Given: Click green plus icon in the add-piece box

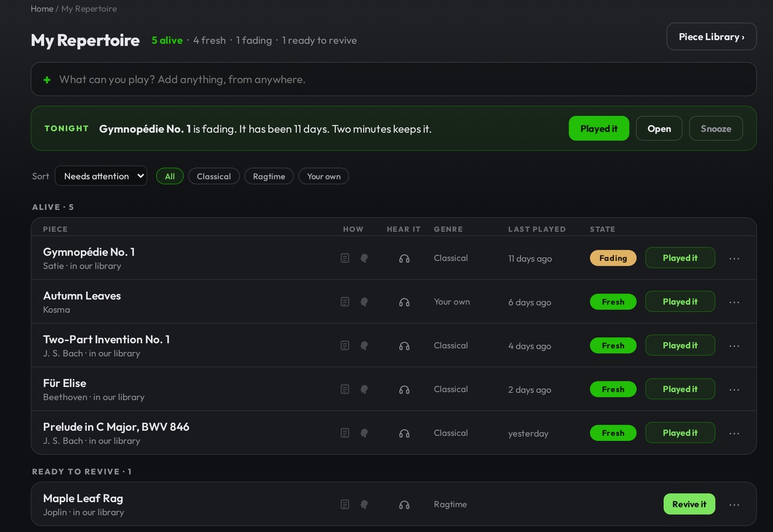Looking at the screenshot, I should pos(47,80).
